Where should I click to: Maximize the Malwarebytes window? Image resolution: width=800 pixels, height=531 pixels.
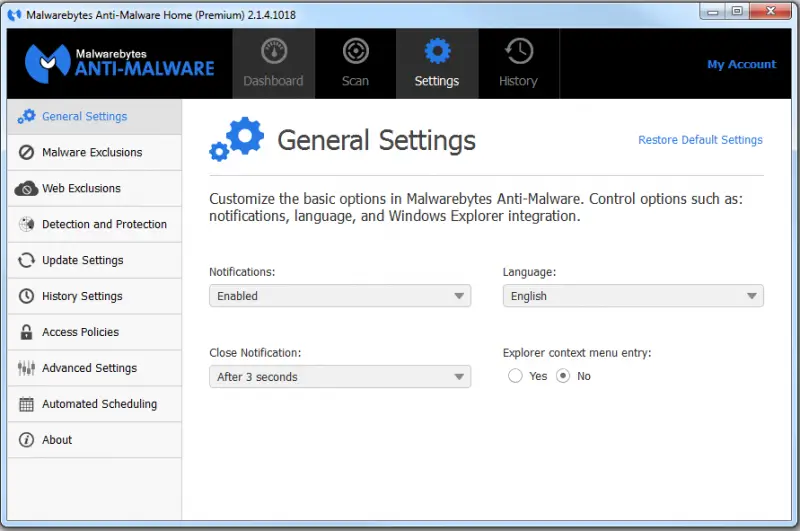tap(737, 11)
